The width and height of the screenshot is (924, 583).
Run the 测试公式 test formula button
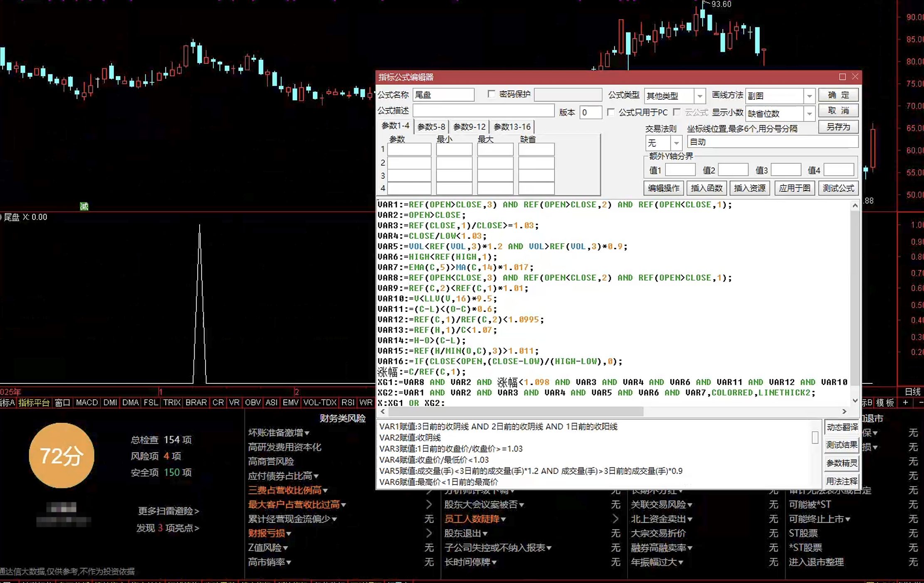pos(838,188)
